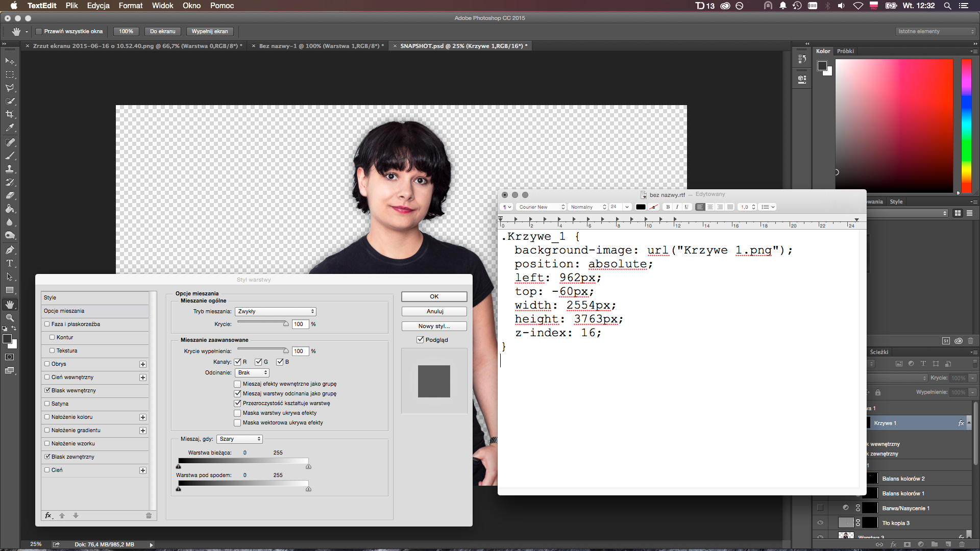Click OK in layer style dialog

[x=434, y=296]
